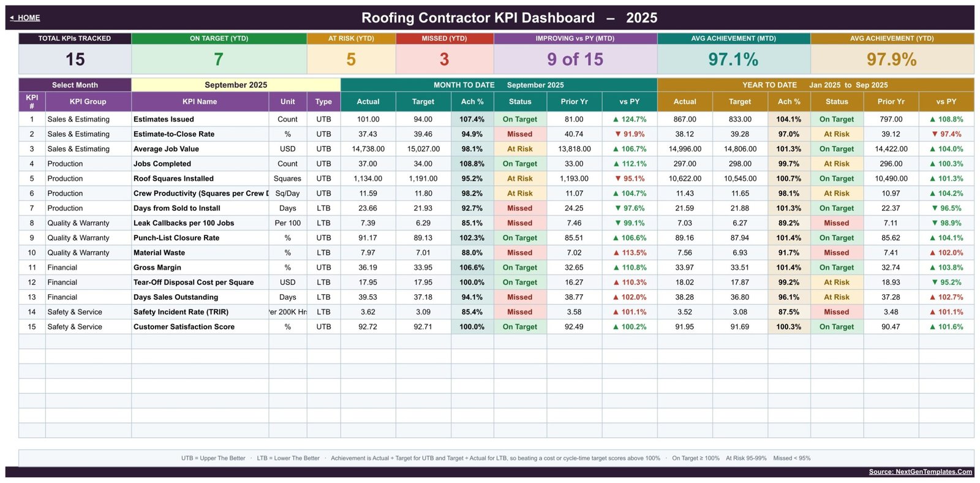
Task: Select the At Risk (YTD) value 5
Action: coord(351,59)
